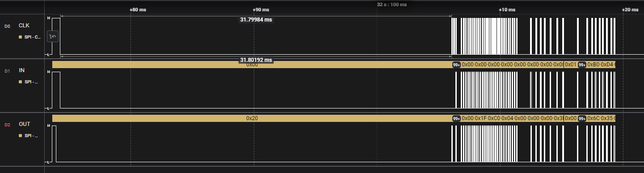Screen dimensions: 644x173
Task: Select the CLK channel name
Action: pyautogui.click(x=24, y=26)
